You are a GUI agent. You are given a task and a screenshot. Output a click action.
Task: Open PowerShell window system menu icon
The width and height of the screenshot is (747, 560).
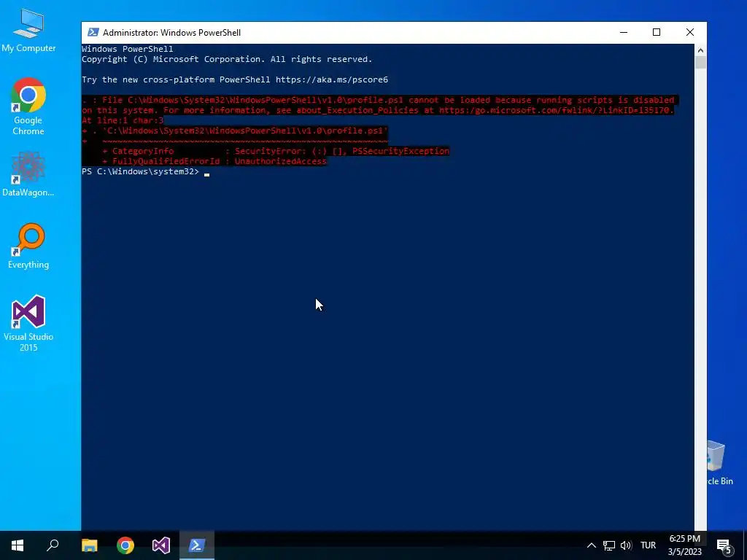pyautogui.click(x=93, y=32)
